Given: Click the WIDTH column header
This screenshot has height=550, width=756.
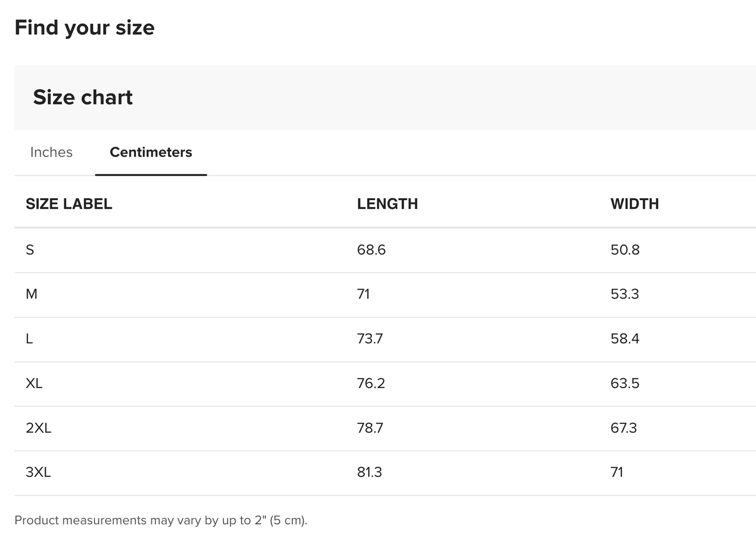Looking at the screenshot, I should 634,204.
